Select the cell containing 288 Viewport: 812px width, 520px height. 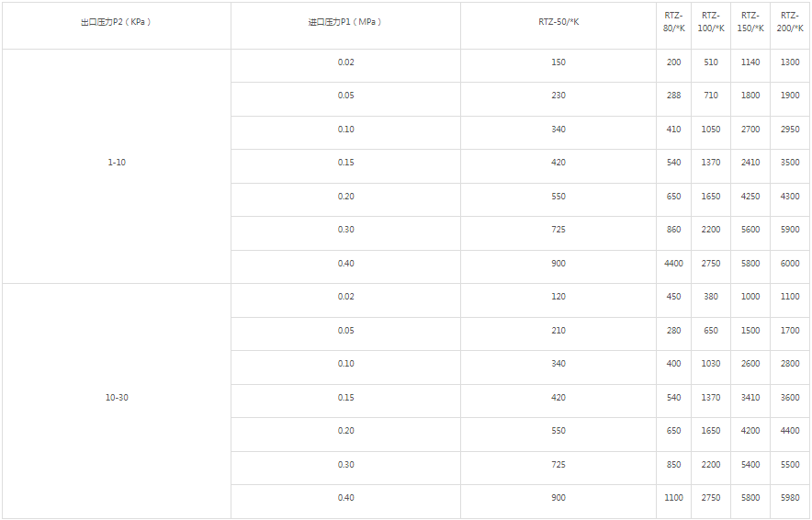pos(674,96)
